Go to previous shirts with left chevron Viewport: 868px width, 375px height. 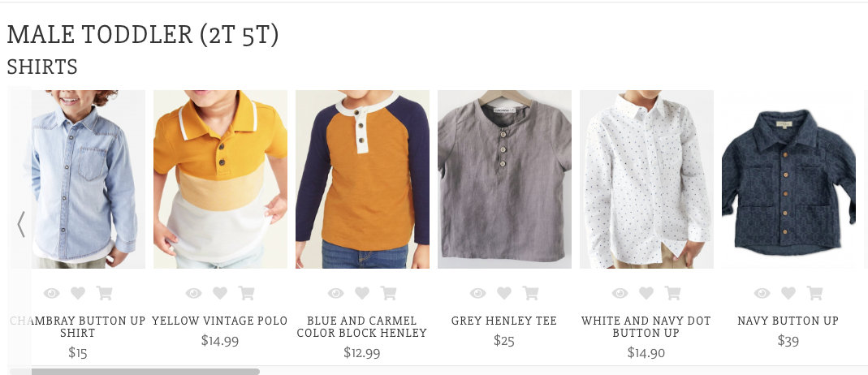[x=21, y=224]
